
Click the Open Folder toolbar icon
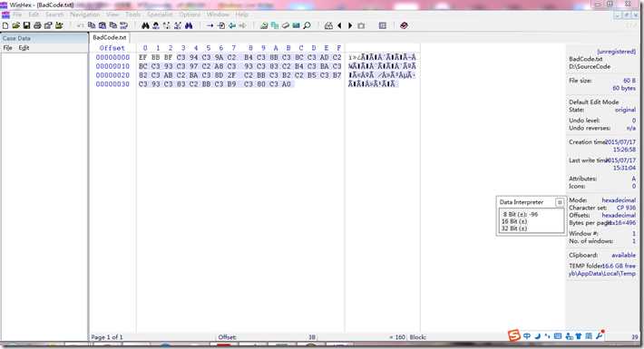(x=59, y=25)
